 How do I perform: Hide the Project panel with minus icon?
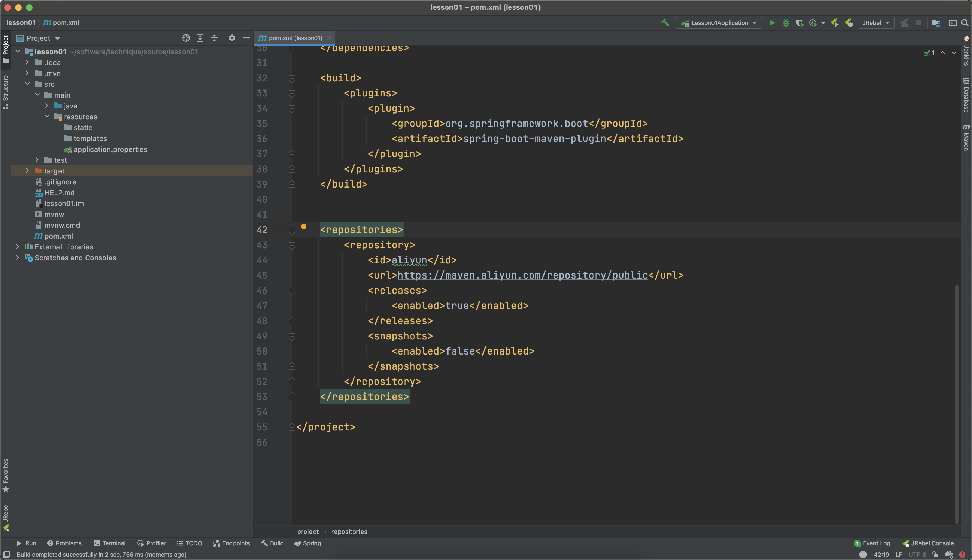click(x=246, y=38)
